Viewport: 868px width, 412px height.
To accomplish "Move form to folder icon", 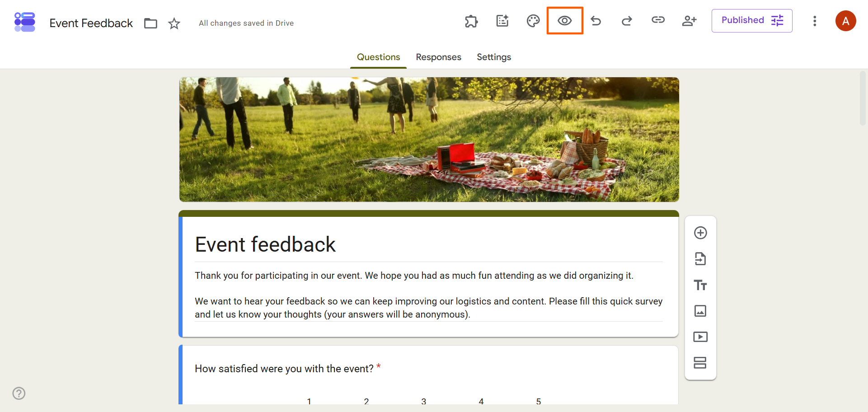I will click(150, 23).
